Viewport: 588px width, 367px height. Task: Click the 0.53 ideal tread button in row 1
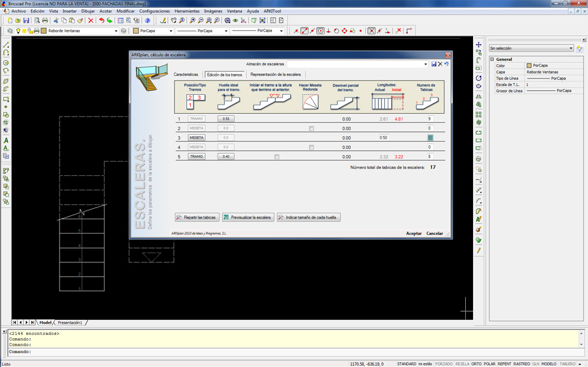[226, 118]
